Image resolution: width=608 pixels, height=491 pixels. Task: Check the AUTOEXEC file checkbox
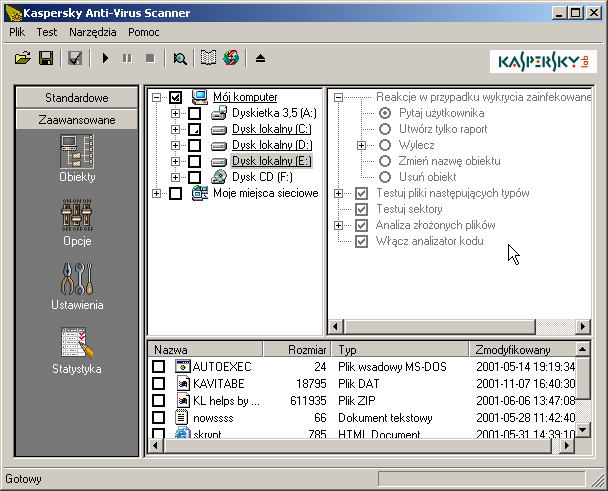(x=158, y=367)
